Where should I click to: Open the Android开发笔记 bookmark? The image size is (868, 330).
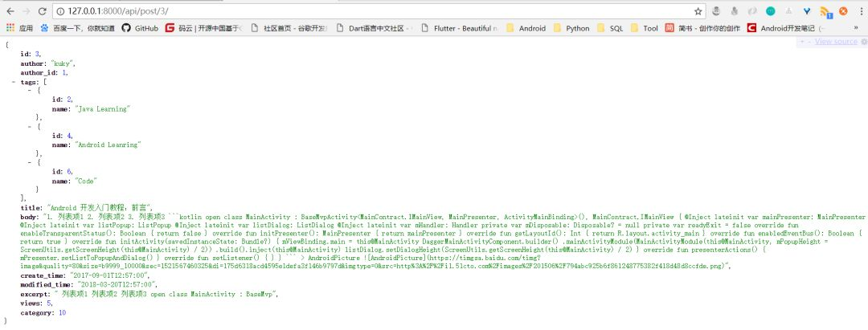787,28
